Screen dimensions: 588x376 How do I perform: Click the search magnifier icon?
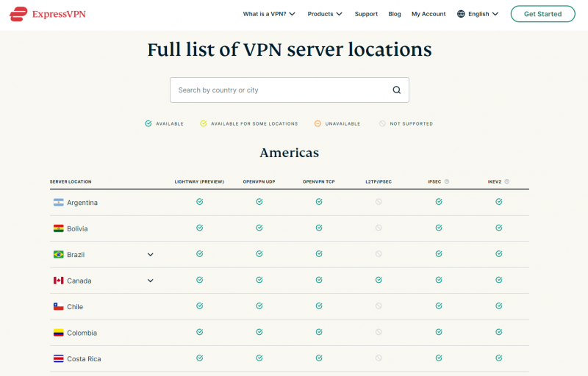(x=397, y=90)
